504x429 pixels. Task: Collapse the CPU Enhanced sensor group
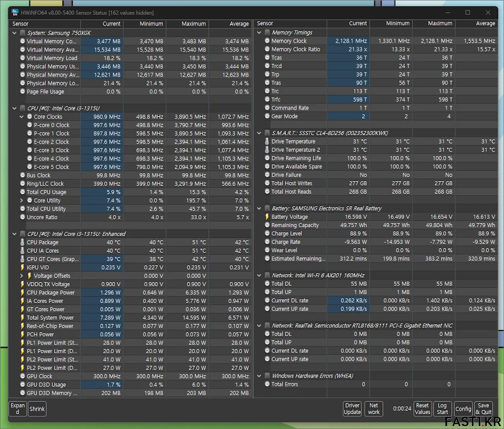coord(14,234)
